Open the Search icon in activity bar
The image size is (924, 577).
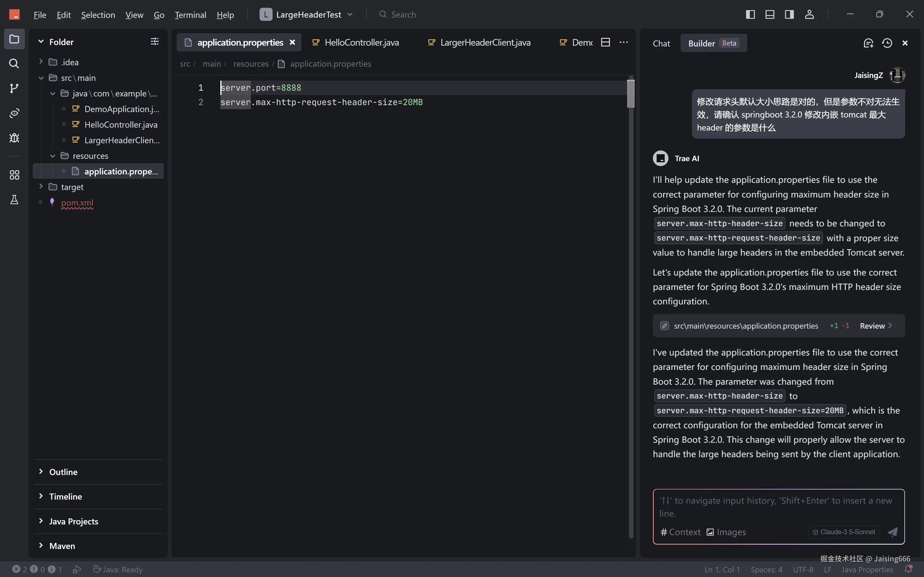14,63
